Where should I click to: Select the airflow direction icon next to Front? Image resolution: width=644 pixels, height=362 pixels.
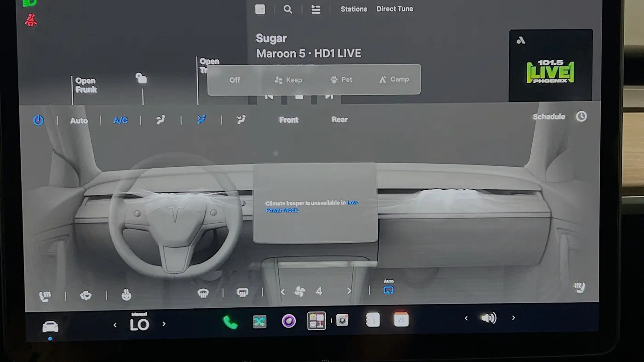click(x=241, y=119)
